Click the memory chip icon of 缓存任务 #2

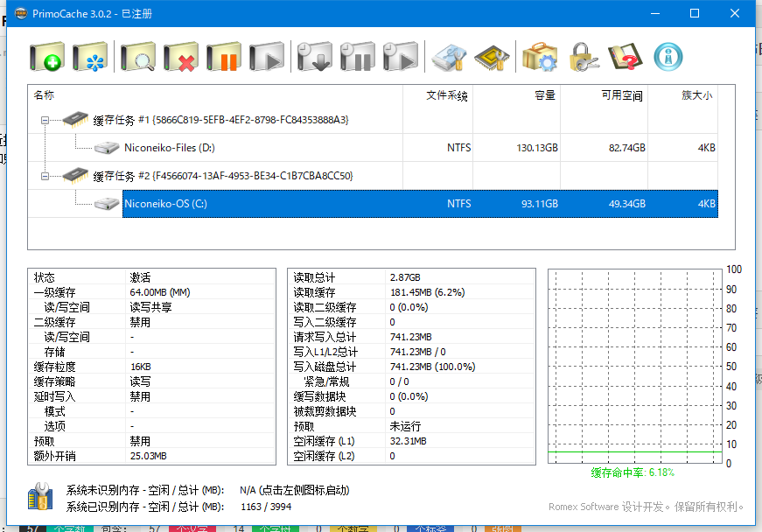coord(76,175)
